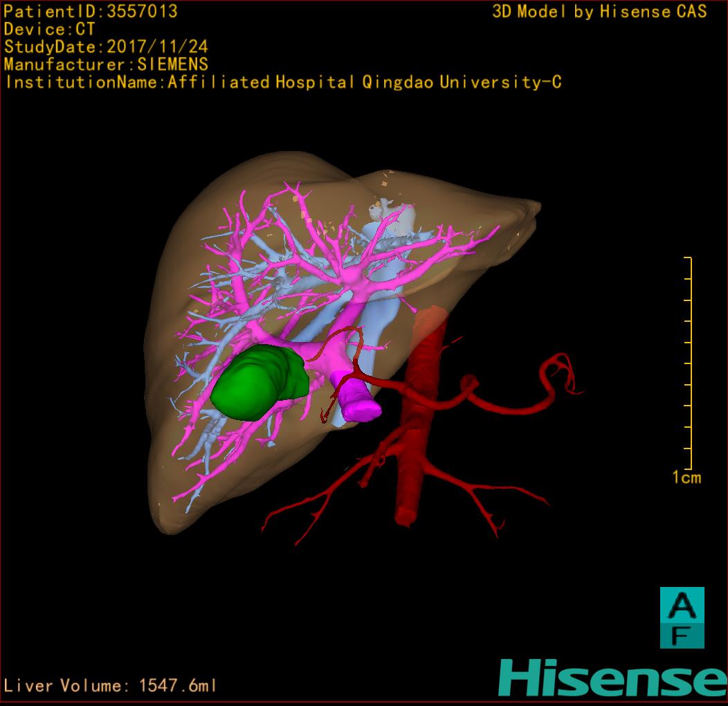
Task: Click the bright magenta portal vein trunk stump
Action: (360, 404)
